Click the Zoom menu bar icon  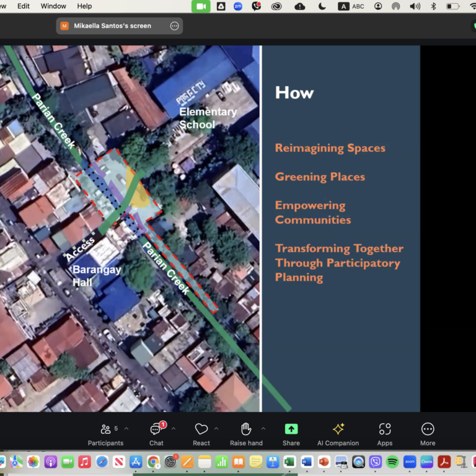238,6
